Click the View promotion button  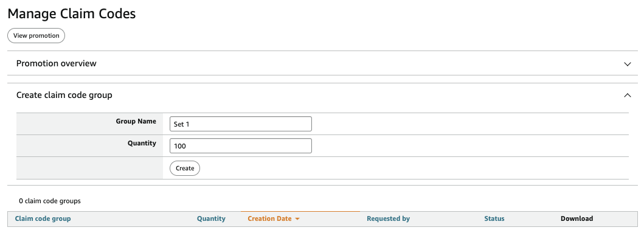point(36,36)
